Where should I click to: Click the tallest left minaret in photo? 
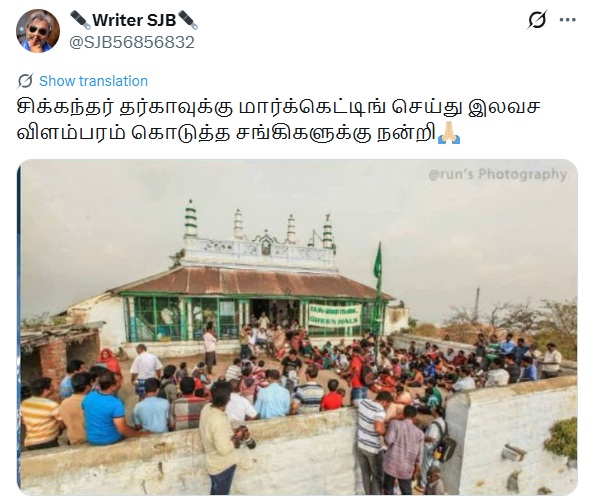pyautogui.click(x=191, y=219)
